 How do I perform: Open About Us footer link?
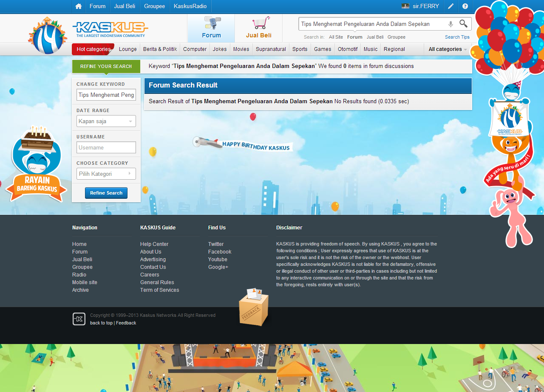150,252
